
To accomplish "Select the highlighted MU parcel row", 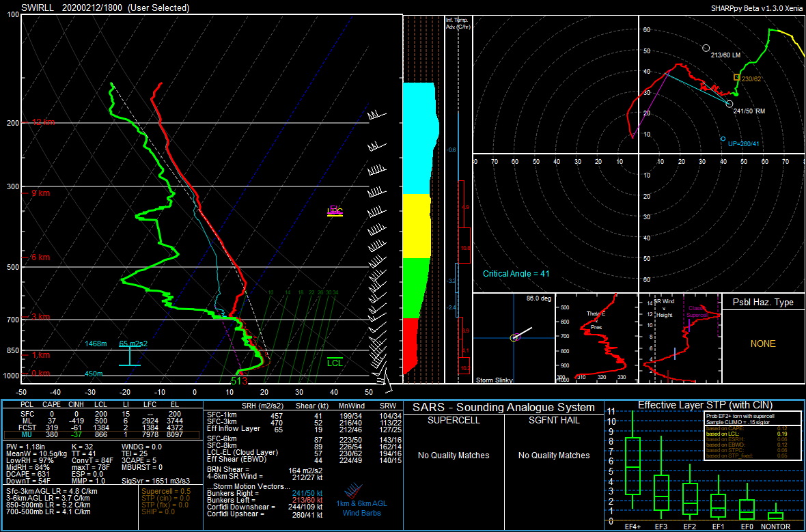I will pos(101,435).
